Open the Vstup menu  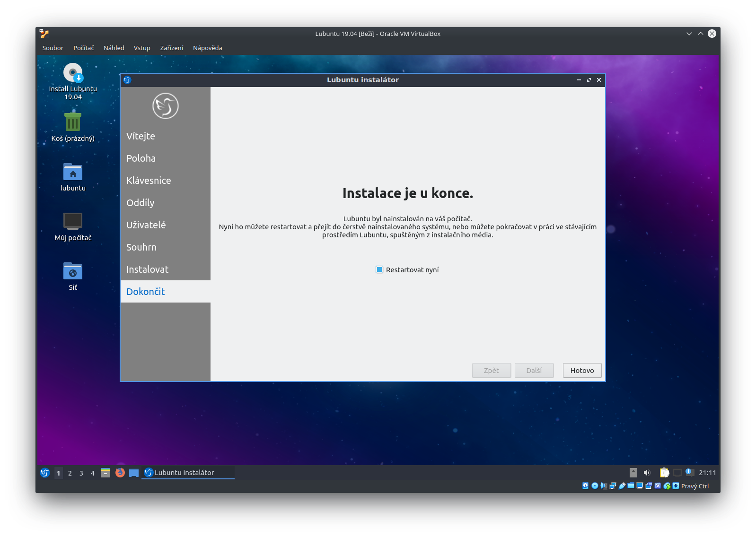(142, 48)
